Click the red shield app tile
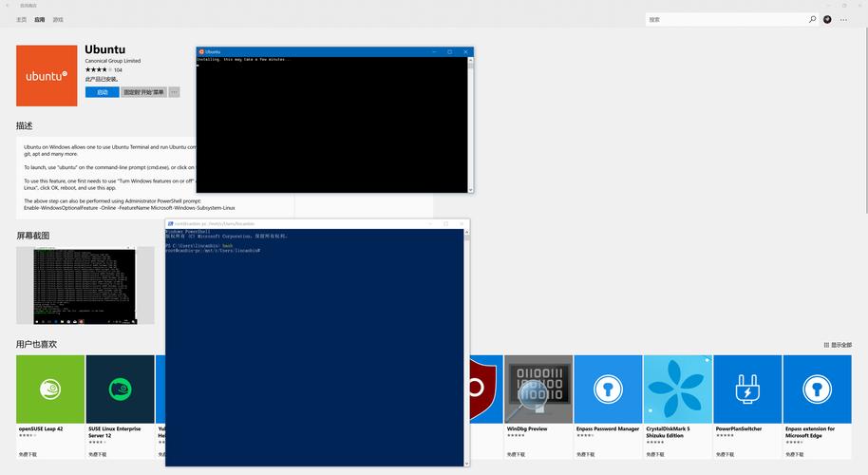Viewport: 868px width, 475px height. [x=486, y=407]
